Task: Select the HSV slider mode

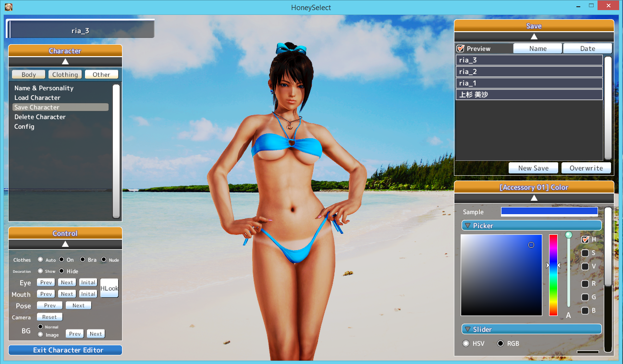Action: (466, 343)
